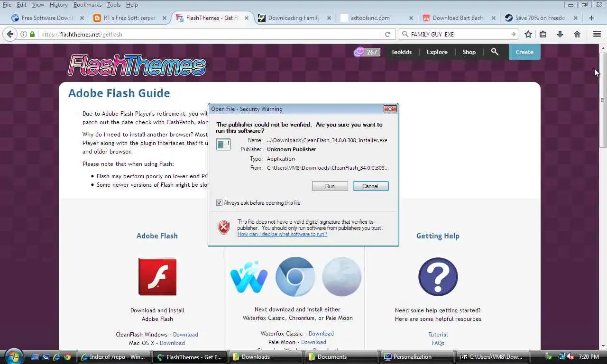
Task: Open the downloads arrow in toolbar
Action: (x=560, y=34)
